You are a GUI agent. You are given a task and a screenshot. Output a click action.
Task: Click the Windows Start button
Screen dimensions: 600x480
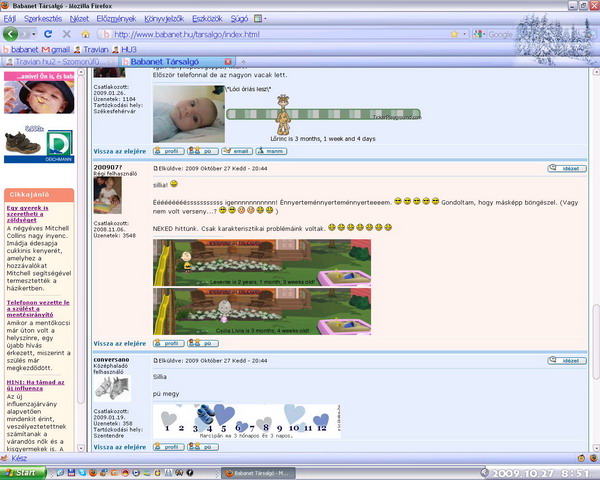[x=21, y=472]
